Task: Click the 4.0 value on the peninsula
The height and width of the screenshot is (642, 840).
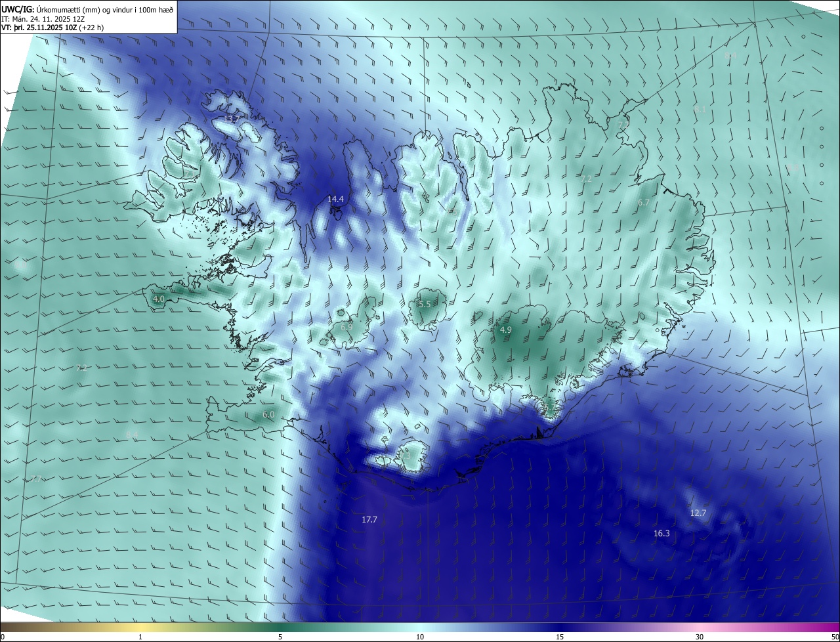Action: [x=159, y=299]
